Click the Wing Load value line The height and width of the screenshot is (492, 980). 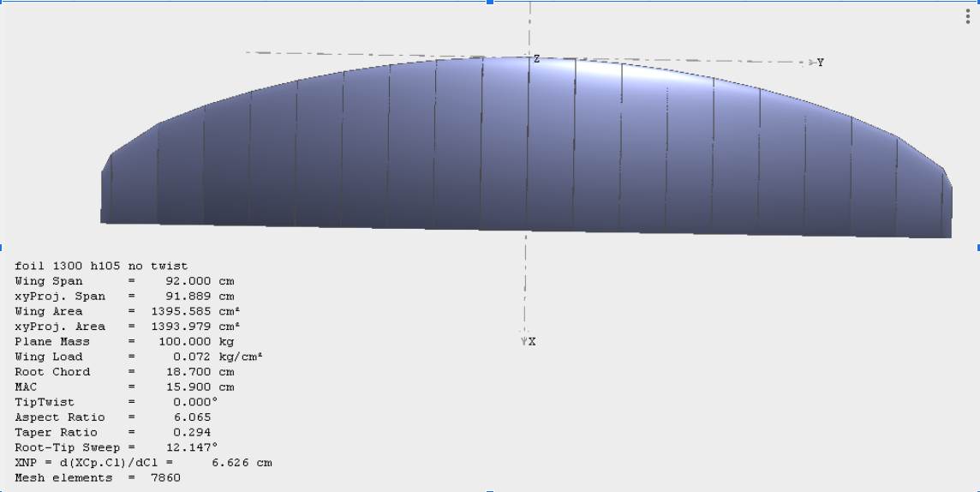click(216, 357)
